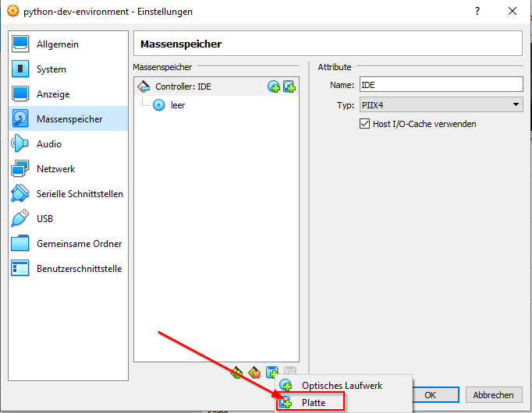
Task: Add optical drive to IDE controller
Action: pyautogui.click(x=274, y=86)
